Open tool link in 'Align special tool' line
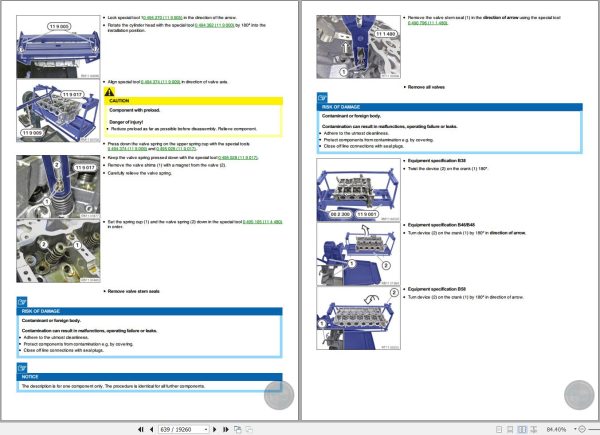This screenshot has height=435, width=600. click(160, 82)
